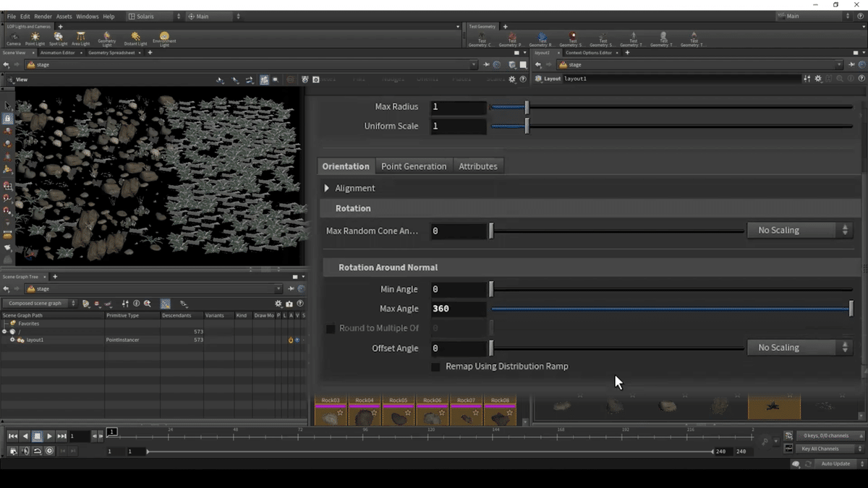Screen dimensions: 868x488
Task: Toggle Round to Multiple Of checkbox
Action: click(x=331, y=328)
